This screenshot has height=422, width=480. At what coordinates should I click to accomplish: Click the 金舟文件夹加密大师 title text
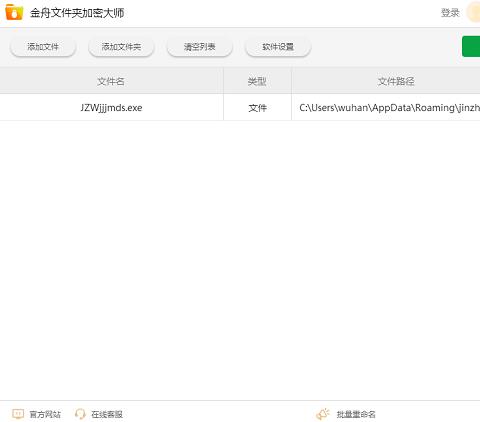point(77,13)
